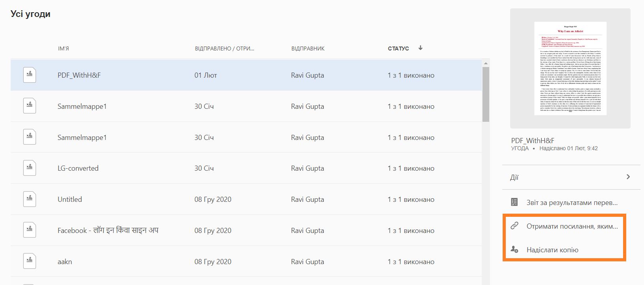644x285 pixels.
Task: Click the chain link icon for shareable link
Action: point(514,226)
